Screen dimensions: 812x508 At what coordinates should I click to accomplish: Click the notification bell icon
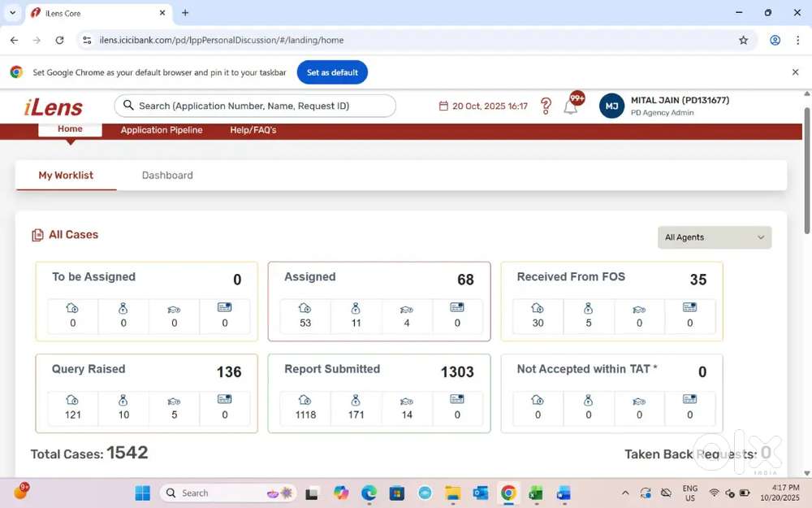571,107
